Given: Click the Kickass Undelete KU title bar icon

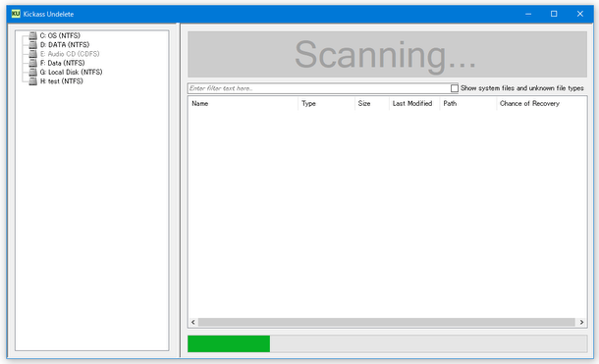Looking at the screenshot, I should 16,14.
